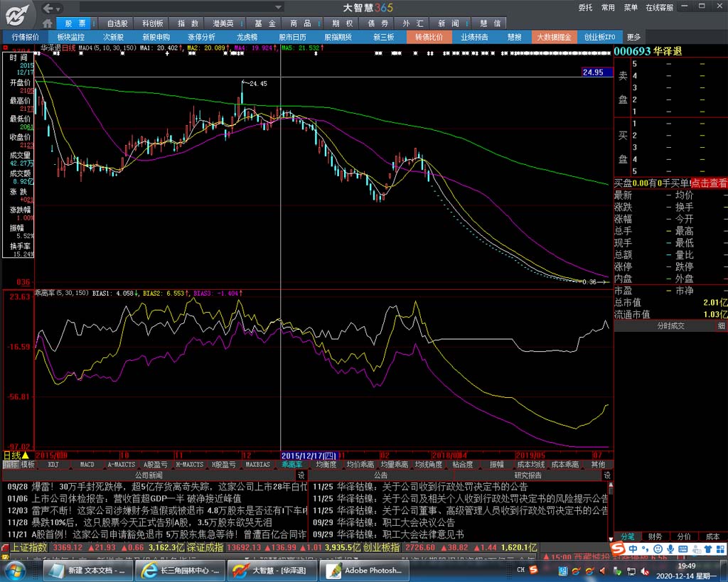Open Adobe Photoshop taskbar item

click(365, 571)
